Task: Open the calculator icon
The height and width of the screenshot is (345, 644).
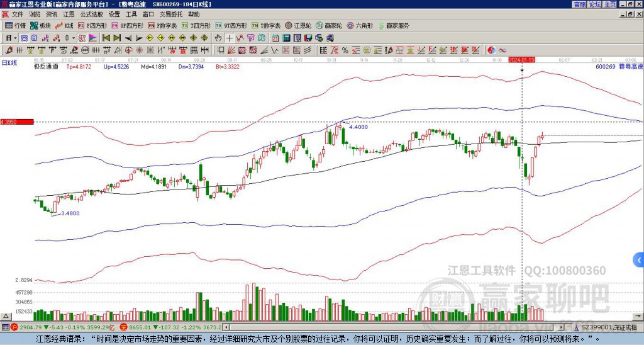Action: point(286,38)
